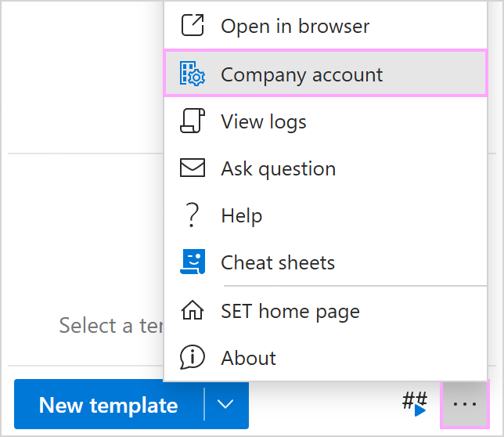
Task: Click the info bubble About icon
Action: [193, 357]
